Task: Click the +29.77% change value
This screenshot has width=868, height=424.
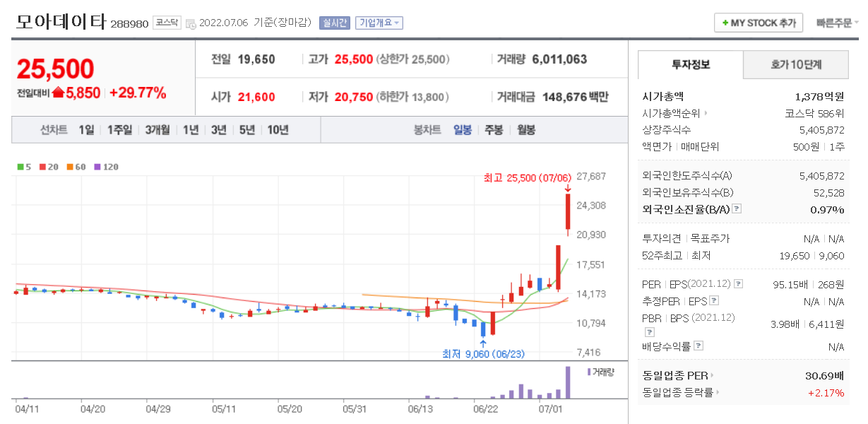Action: point(138,93)
